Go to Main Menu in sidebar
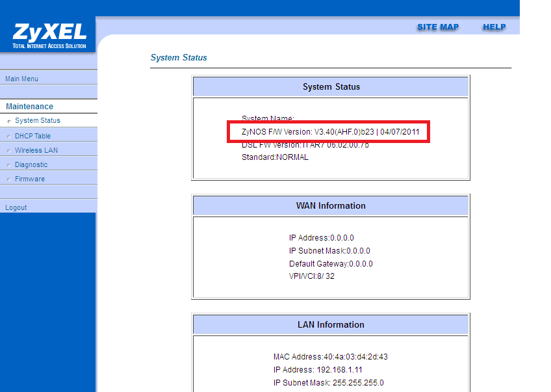 (22, 79)
